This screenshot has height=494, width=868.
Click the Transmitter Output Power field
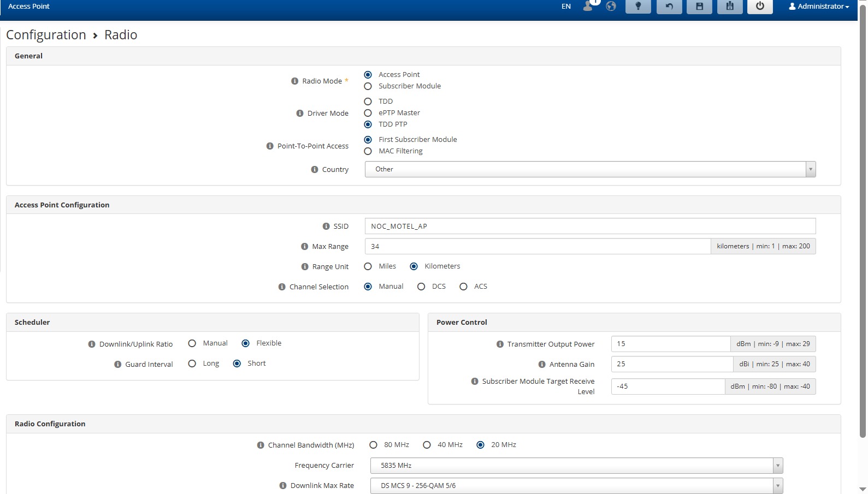pos(670,344)
